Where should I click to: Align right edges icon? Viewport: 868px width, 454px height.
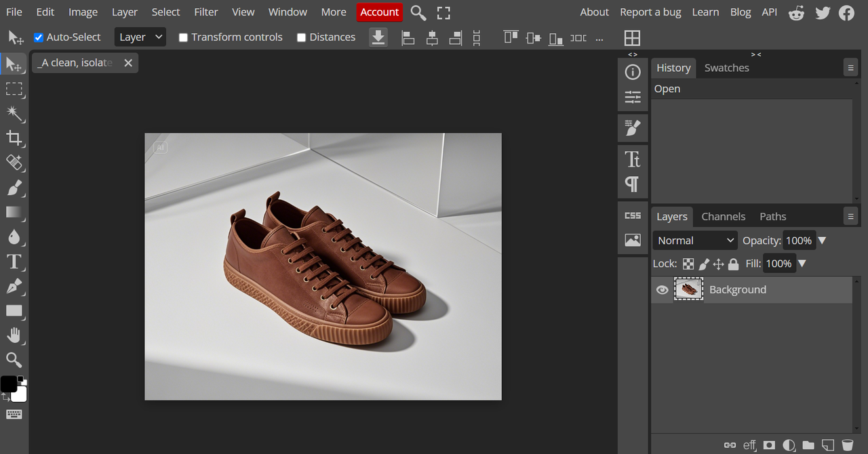[455, 38]
